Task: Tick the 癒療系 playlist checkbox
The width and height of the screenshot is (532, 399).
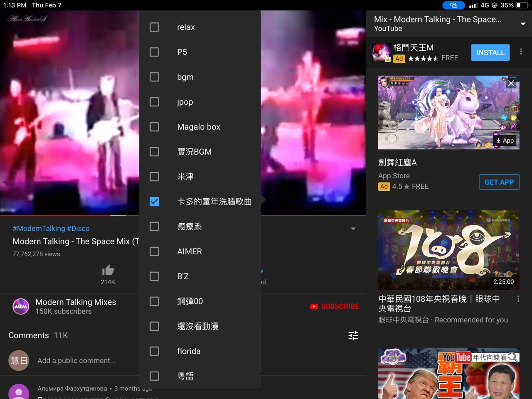Action: tap(154, 227)
